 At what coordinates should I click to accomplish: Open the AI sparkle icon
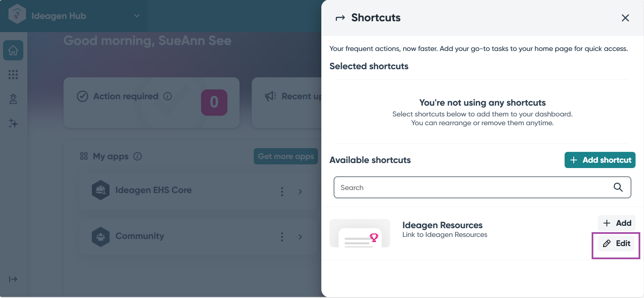click(13, 123)
